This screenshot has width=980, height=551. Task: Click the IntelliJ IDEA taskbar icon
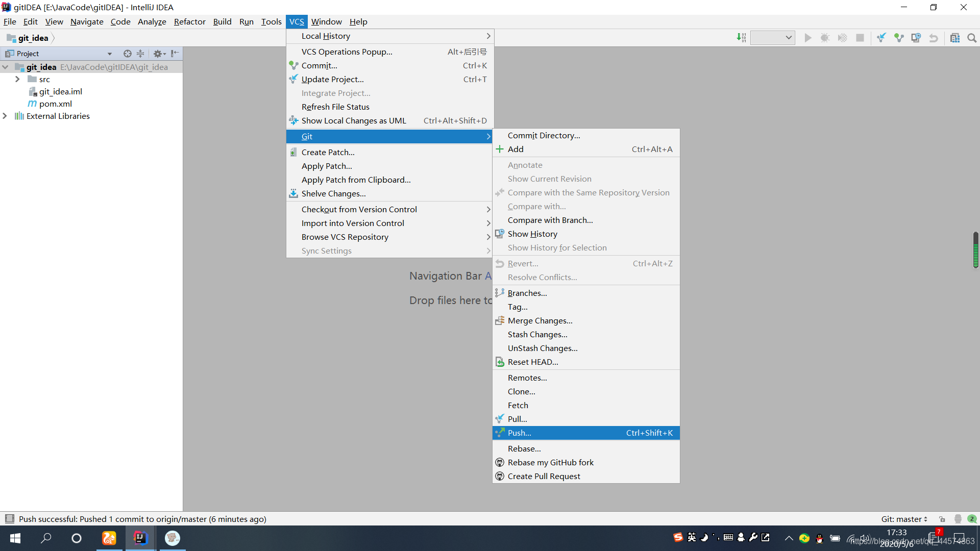tap(140, 538)
